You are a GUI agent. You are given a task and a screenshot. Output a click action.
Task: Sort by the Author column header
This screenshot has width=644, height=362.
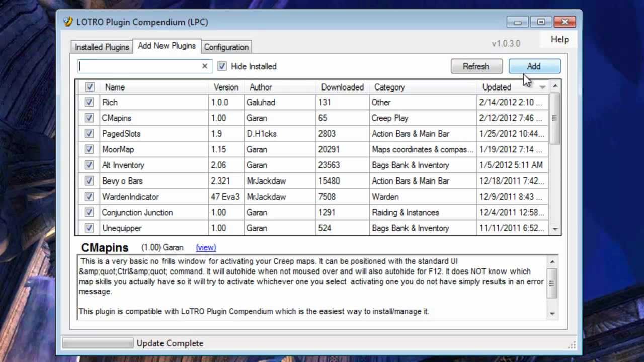(x=280, y=87)
